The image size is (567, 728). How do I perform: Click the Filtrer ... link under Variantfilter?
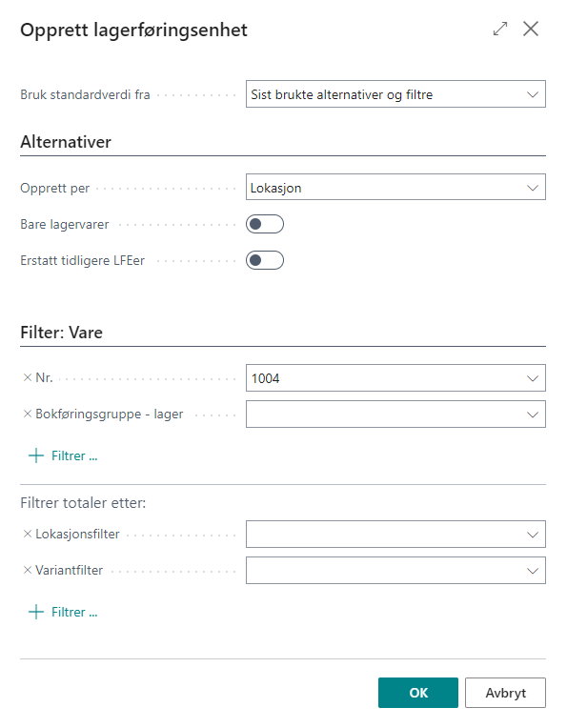(74, 612)
